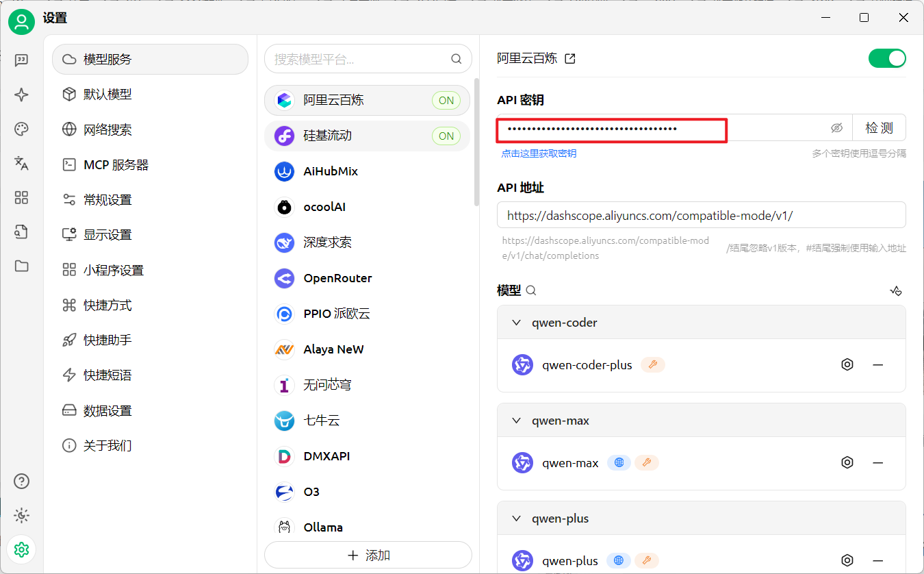Open 关于我们 settings section
Viewport: 924px width, 574px height.
[x=150, y=446]
